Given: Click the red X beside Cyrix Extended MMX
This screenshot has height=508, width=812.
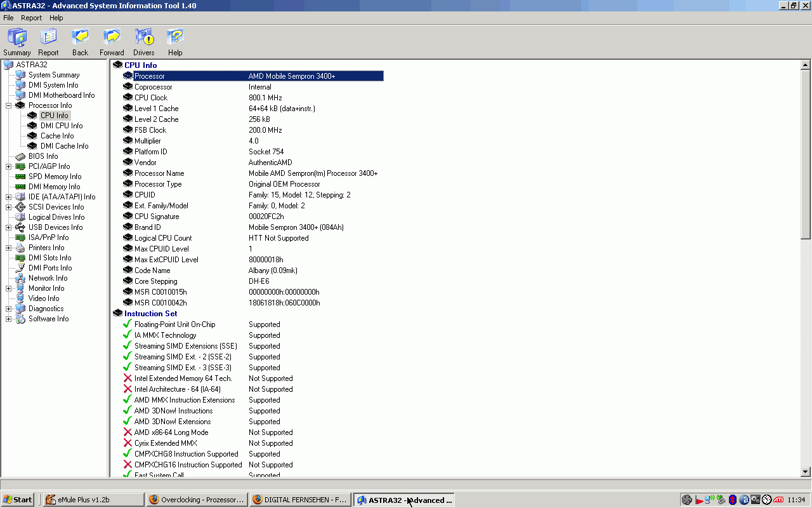Looking at the screenshot, I should [x=128, y=443].
